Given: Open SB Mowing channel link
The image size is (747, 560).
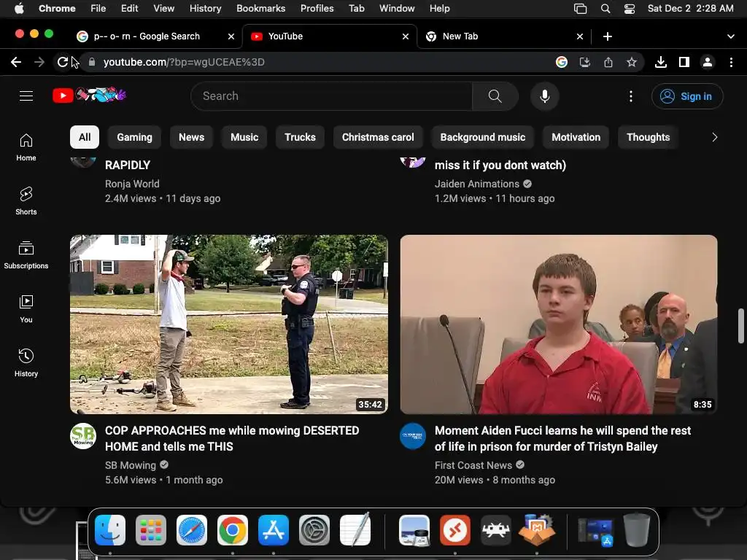Looking at the screenshot, I should [130, 465].
